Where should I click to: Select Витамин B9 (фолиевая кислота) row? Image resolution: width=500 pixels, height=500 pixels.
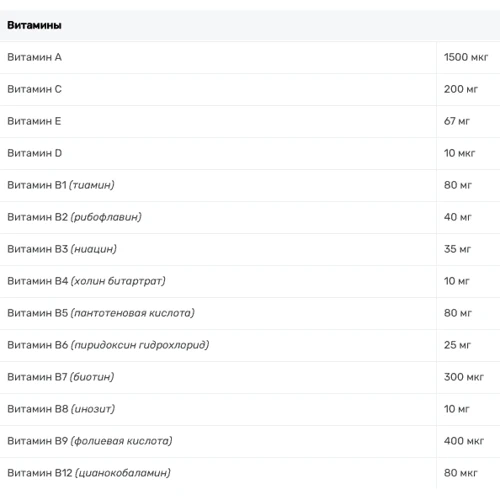[x=250, y=441]
